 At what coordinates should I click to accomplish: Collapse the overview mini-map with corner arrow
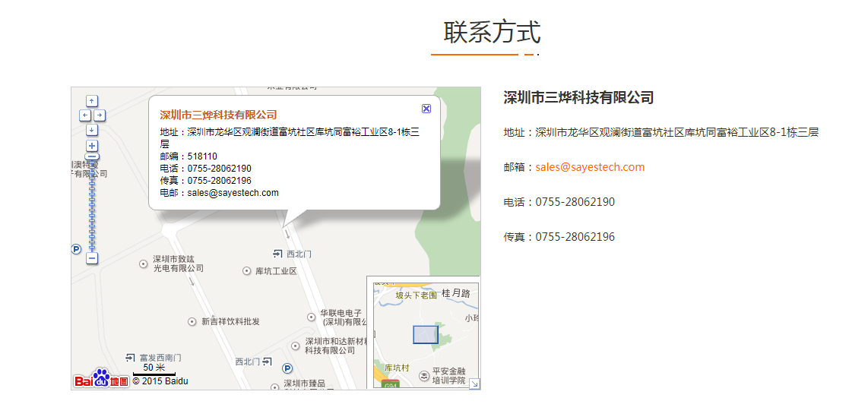click(474, 384)
